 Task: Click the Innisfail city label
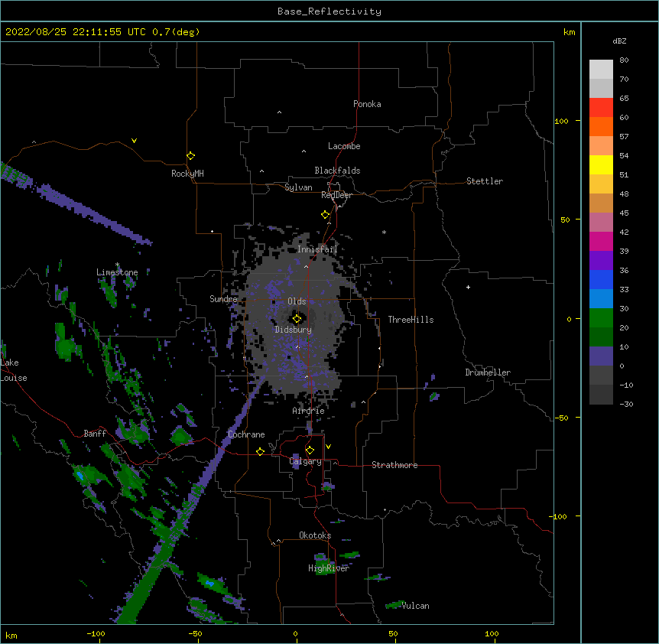coord(317,249)
